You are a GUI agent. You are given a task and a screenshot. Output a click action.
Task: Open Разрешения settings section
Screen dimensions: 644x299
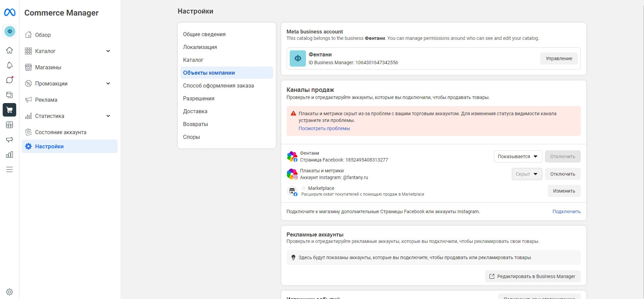[227, 98]
